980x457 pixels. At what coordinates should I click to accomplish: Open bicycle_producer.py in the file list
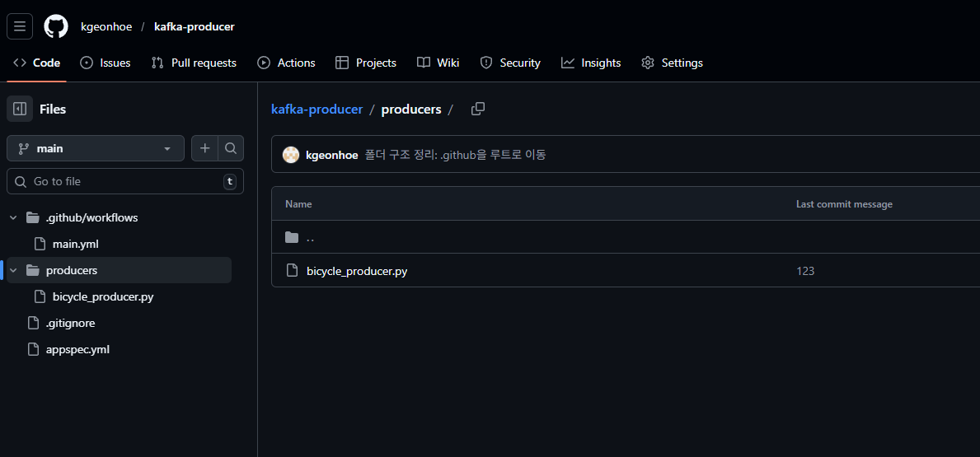[357, 271]
